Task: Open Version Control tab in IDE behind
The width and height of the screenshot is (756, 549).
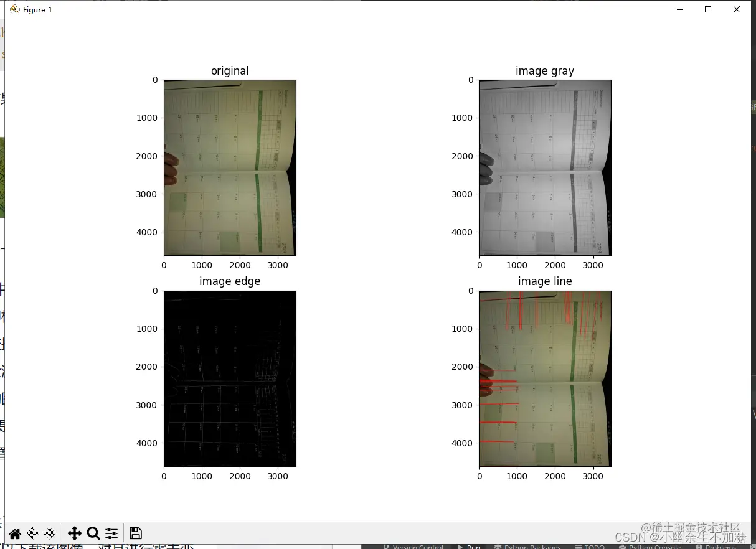Action: [x=414, y=547]
